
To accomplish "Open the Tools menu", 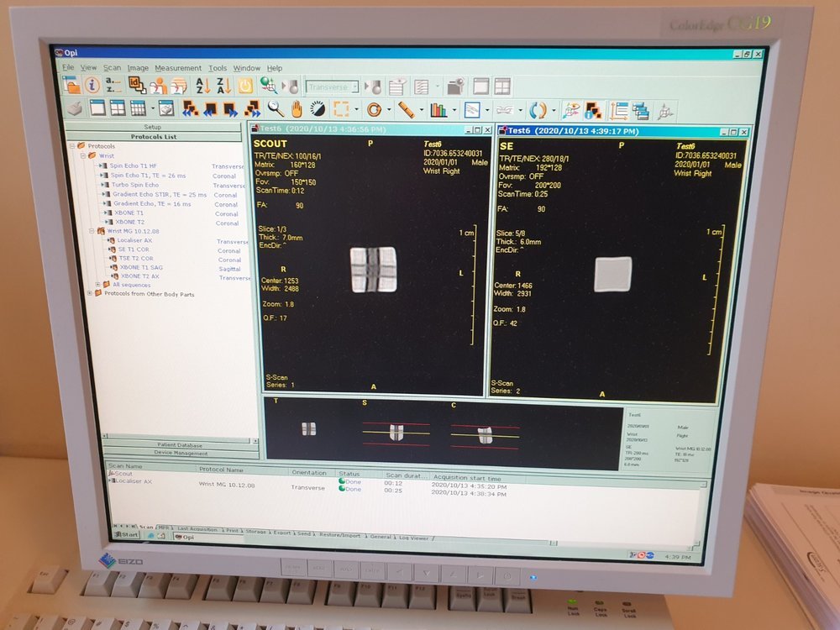I will (218, 68).
